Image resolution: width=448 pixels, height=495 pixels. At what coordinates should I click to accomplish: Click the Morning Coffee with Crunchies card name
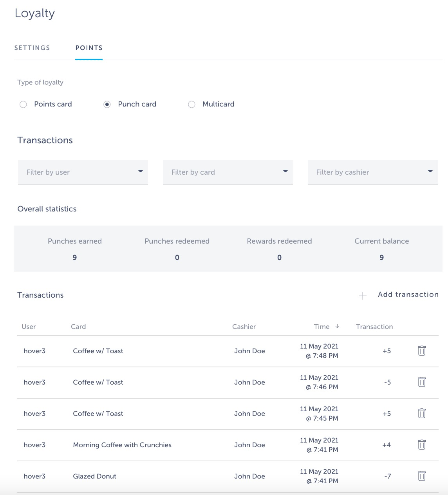click(122, 445)
